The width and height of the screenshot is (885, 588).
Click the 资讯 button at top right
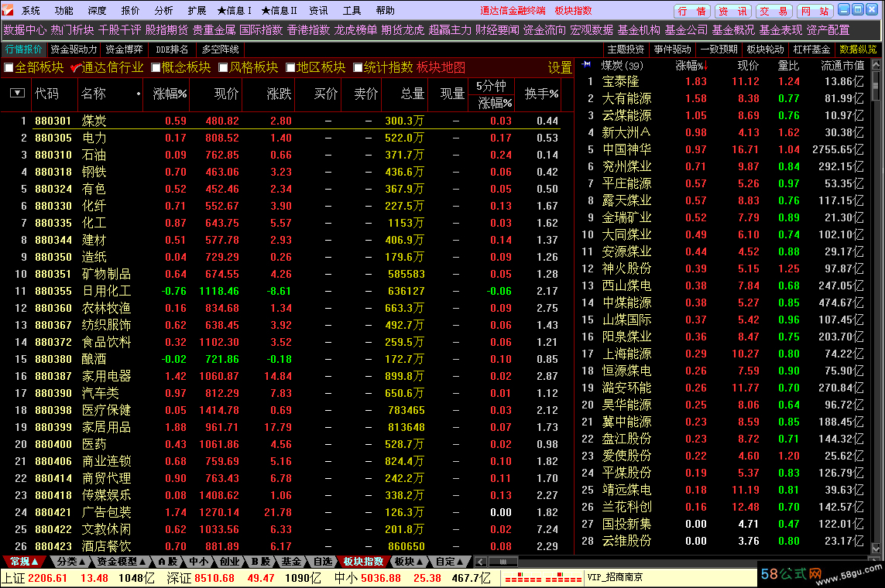733,12
